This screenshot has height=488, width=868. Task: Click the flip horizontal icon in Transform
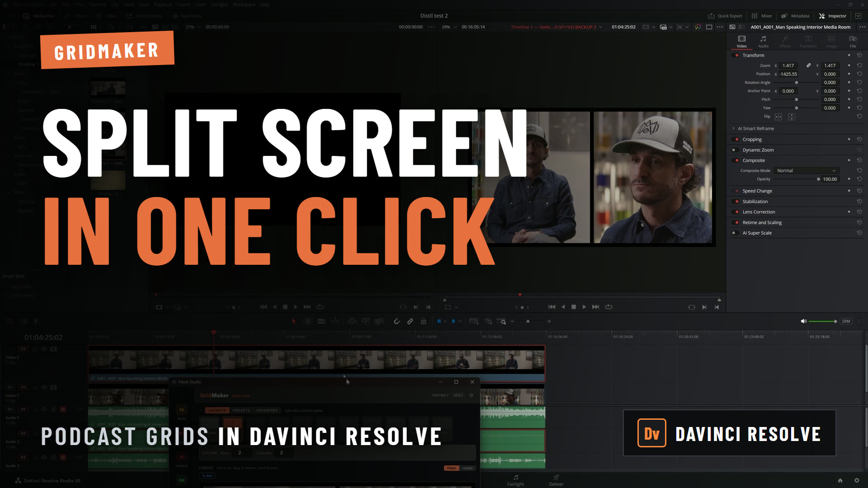[778, 117]
